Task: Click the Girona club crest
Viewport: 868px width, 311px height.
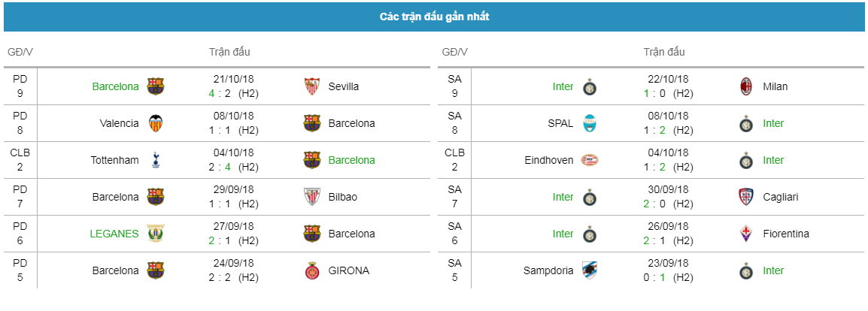Action: (x=312, y=270)
